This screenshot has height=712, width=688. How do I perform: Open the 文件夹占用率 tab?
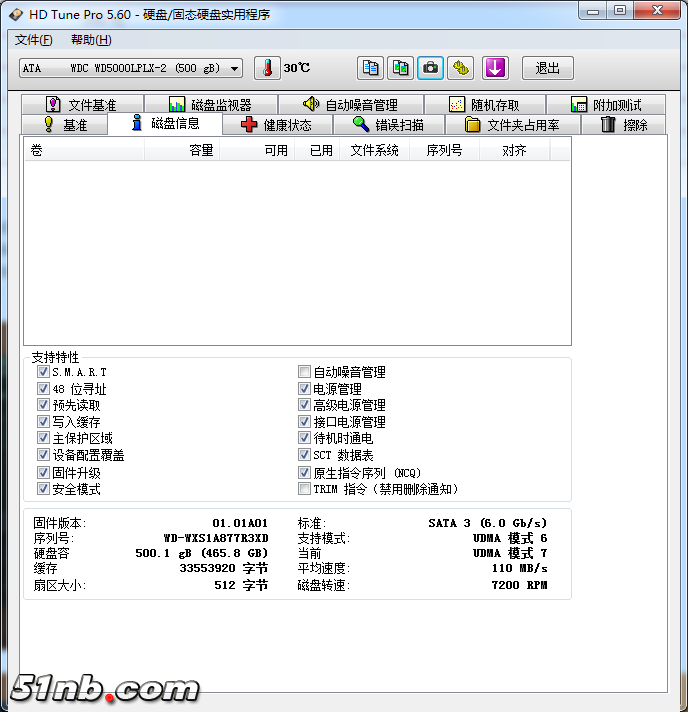tap(512, 125)
